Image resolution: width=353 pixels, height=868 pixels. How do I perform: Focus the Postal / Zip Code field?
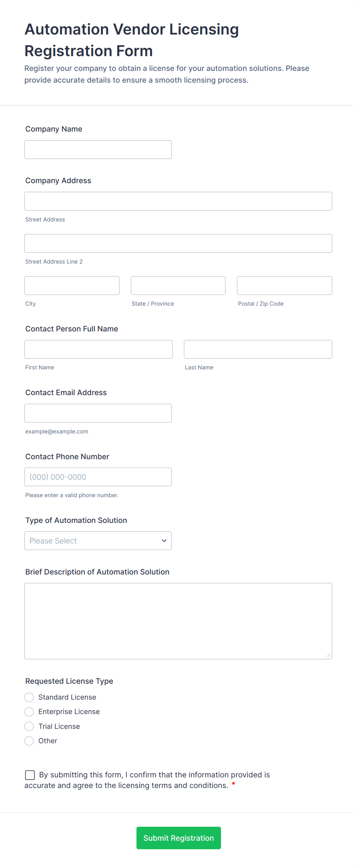click(x=284, y=286)
